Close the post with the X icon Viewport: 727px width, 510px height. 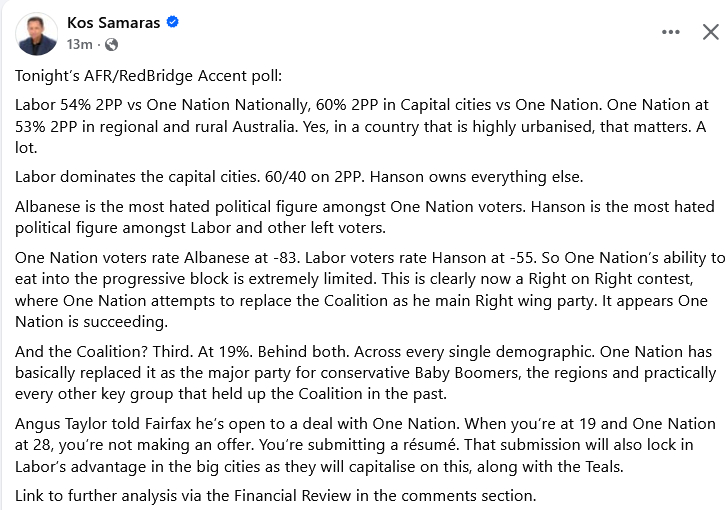pyautogui.click(x=710, y=32)
